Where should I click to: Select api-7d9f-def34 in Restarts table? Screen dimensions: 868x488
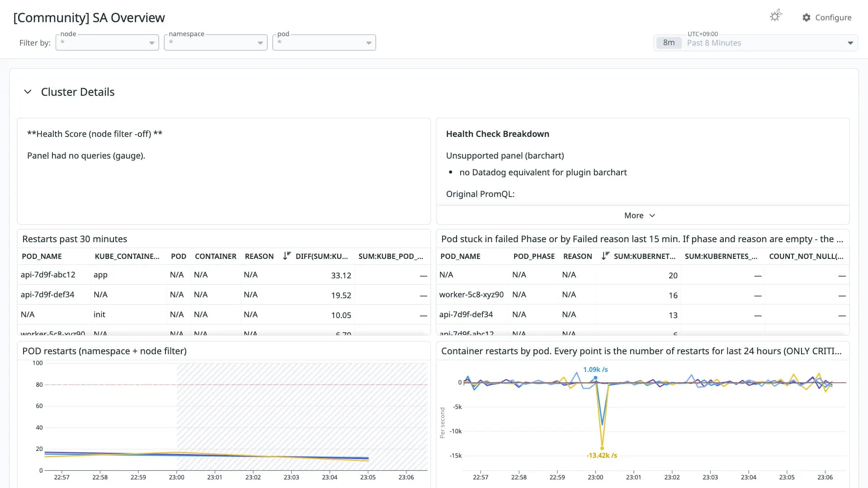click(47, 295)
